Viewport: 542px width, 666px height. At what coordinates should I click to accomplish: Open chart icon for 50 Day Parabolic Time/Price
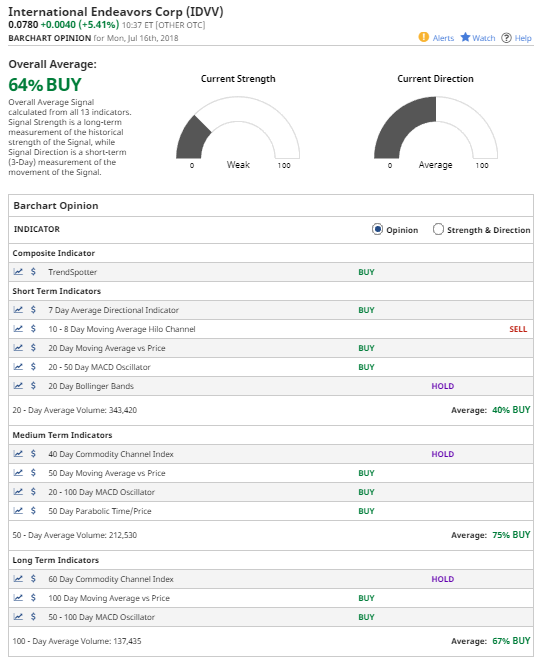18,511
